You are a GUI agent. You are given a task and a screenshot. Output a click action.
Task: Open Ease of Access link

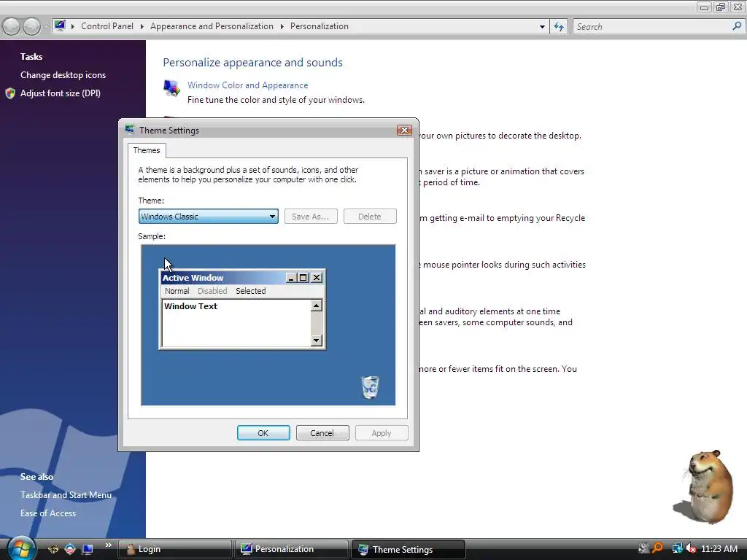pos(48,513)
